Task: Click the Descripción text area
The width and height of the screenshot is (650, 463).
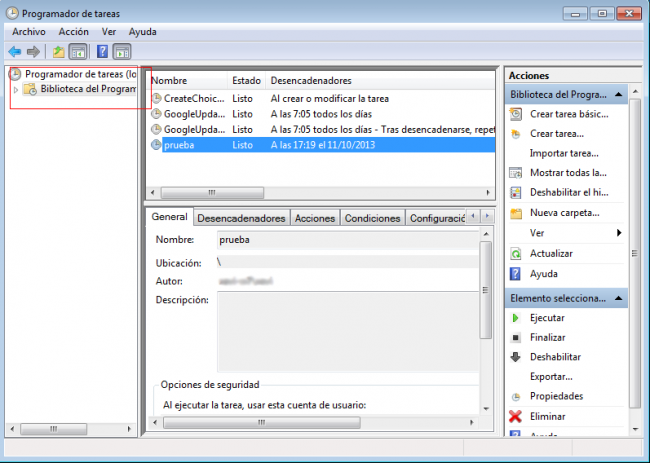Action: 348,332
